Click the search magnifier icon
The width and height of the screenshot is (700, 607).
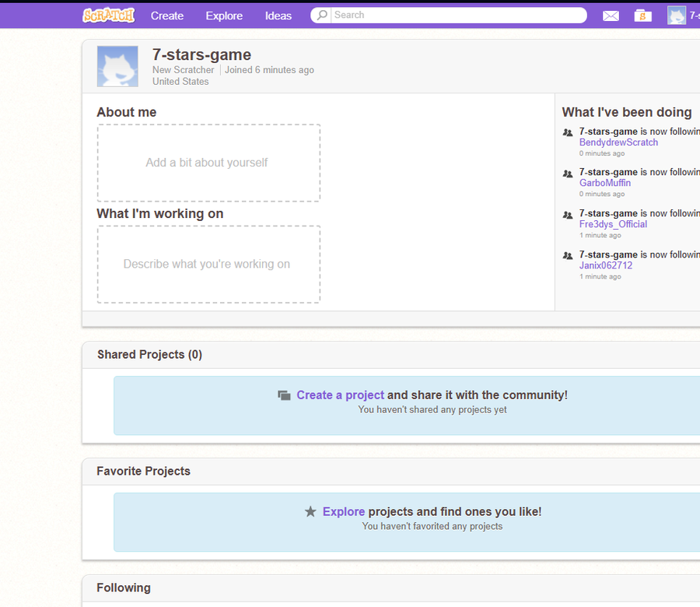[x=321, y=16]
